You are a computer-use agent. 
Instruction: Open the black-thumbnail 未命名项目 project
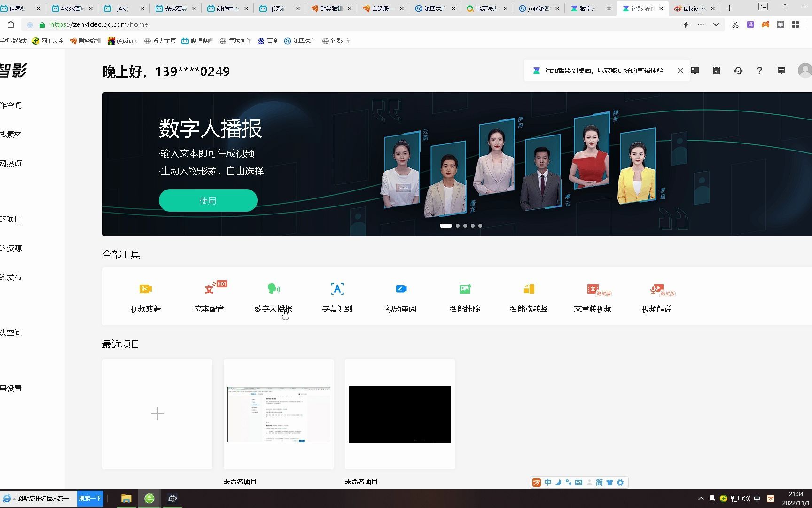click(x=400, y=414)
